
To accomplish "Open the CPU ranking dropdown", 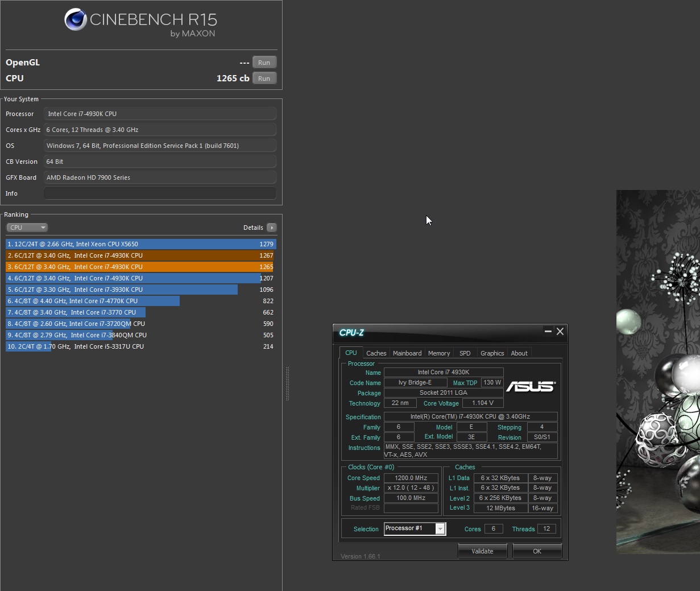I will 27,228.
